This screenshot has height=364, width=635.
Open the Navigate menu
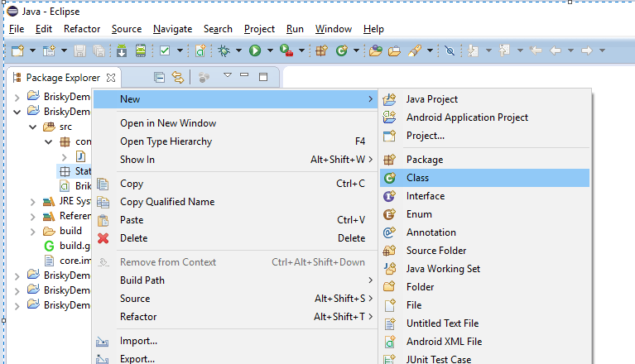pyautogui.click(x=172, y=29)
